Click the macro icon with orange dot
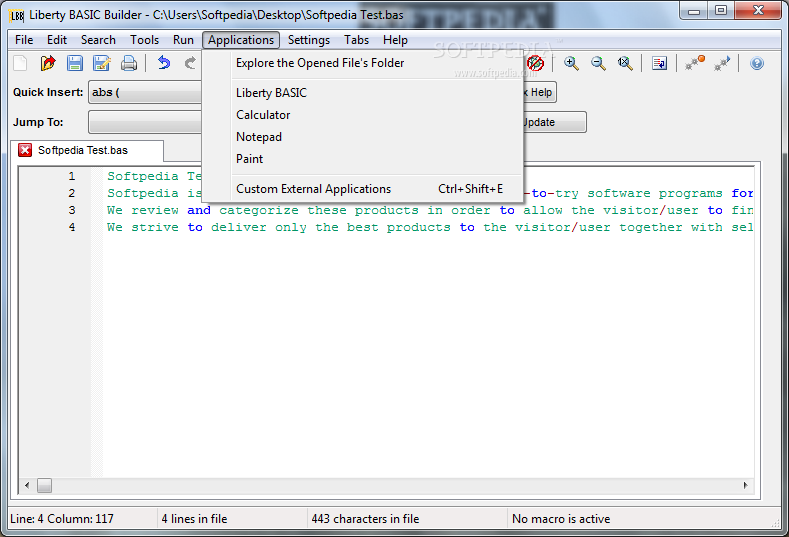 pos(695,63)
